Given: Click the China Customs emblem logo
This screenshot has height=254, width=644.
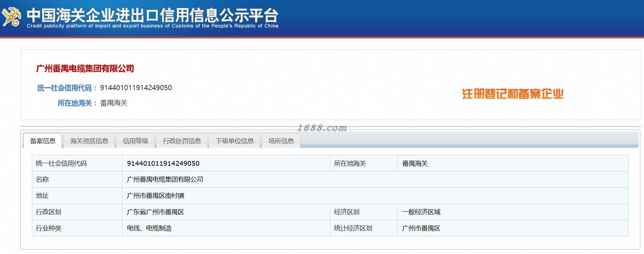Looking at the screenshot, I should click(x=12, y=17).
